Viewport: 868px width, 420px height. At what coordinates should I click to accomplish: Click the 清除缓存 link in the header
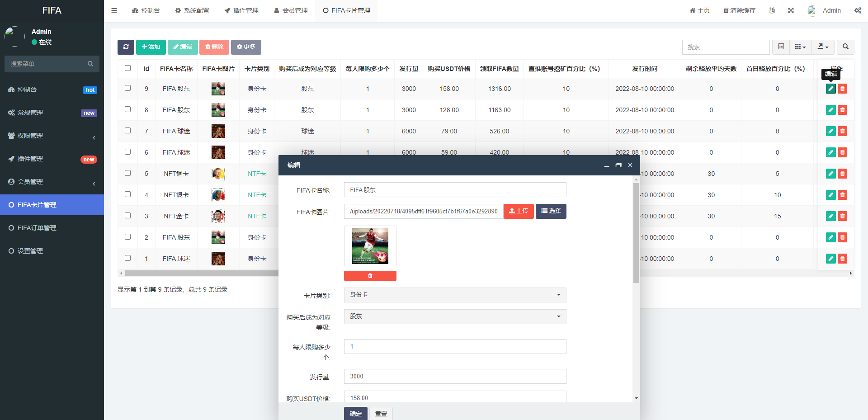click(739, 10)
